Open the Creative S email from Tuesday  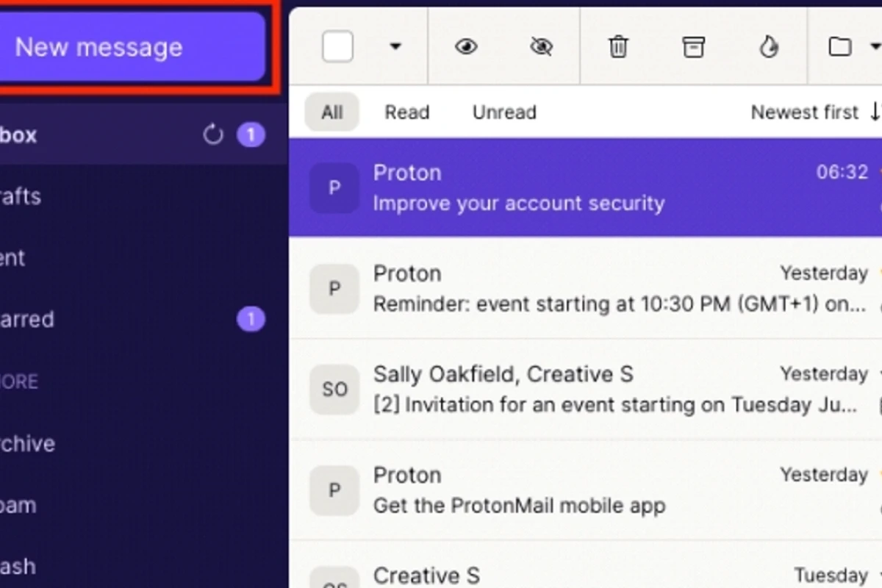click(586, 564)
